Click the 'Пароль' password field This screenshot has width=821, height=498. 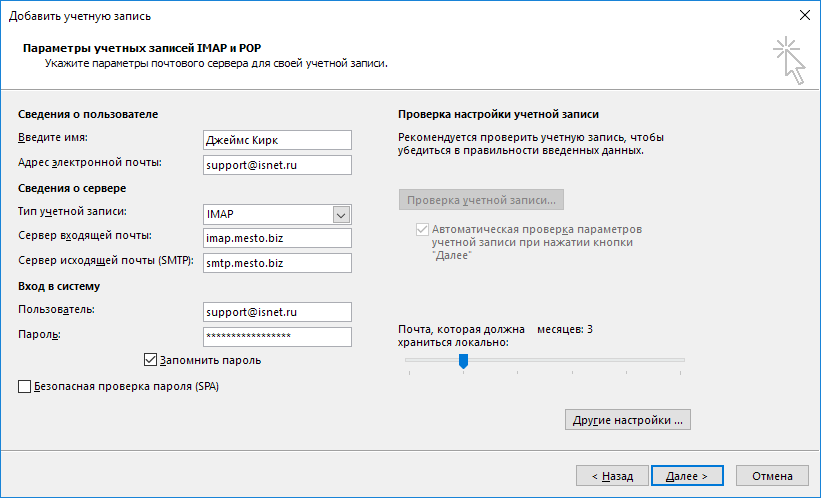[276, 337]
